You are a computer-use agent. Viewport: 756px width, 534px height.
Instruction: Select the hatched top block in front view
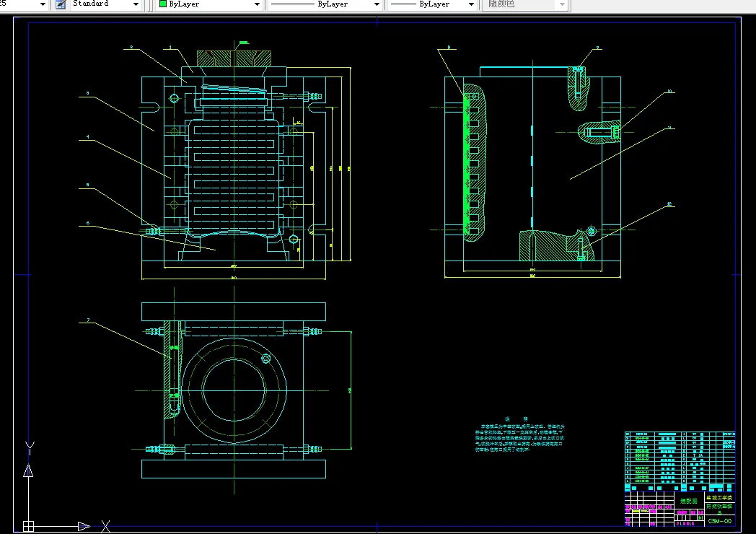[234, 58]
